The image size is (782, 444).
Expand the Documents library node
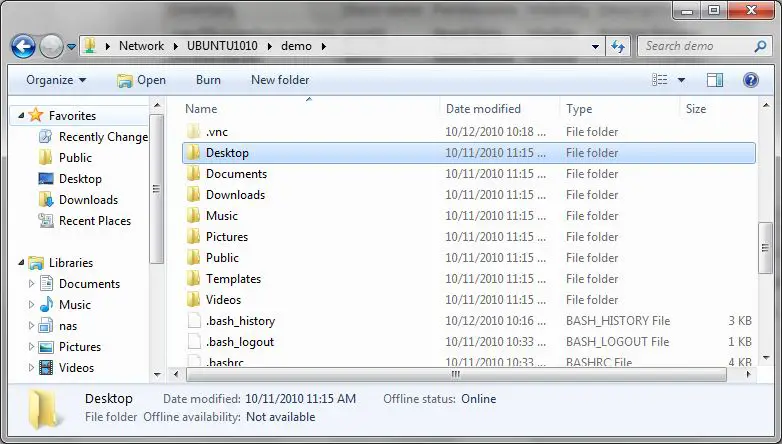click(x=31, y=284)
